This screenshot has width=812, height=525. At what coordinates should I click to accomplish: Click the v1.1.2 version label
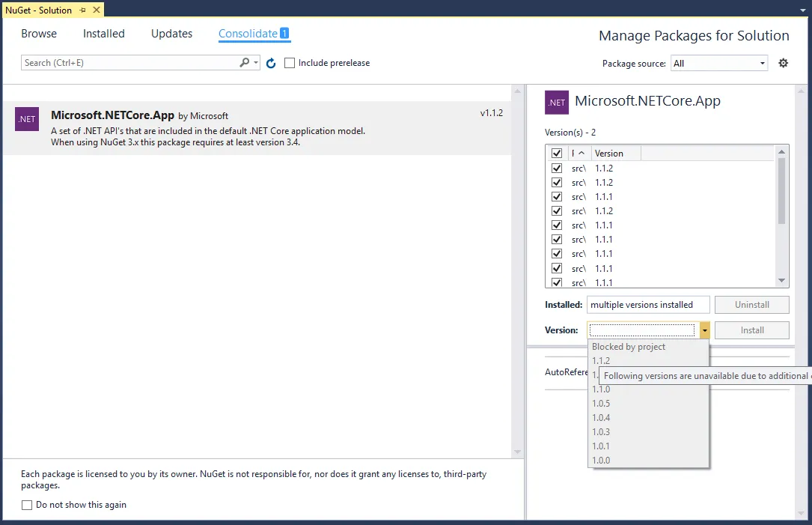492,113
